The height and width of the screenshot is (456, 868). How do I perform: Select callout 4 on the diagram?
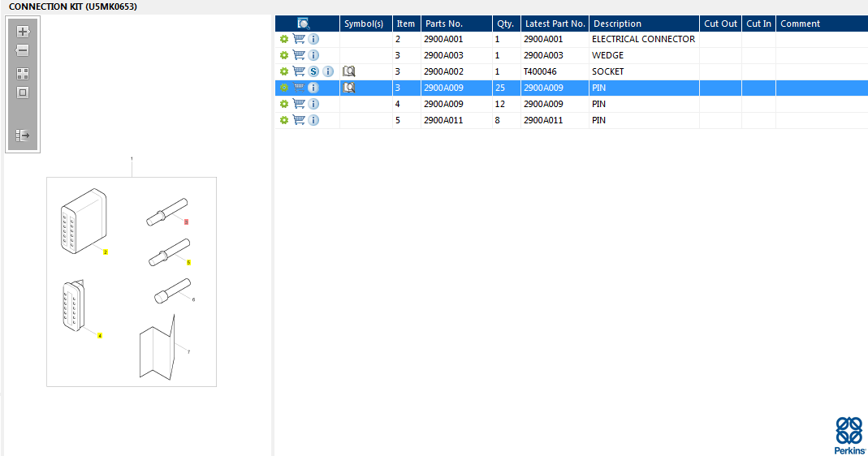[x=100, y=335]
